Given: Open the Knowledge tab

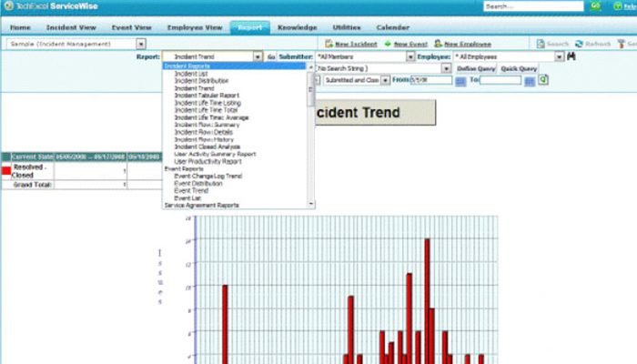Looking at the screenshot, I should click(x=297, y=27).
